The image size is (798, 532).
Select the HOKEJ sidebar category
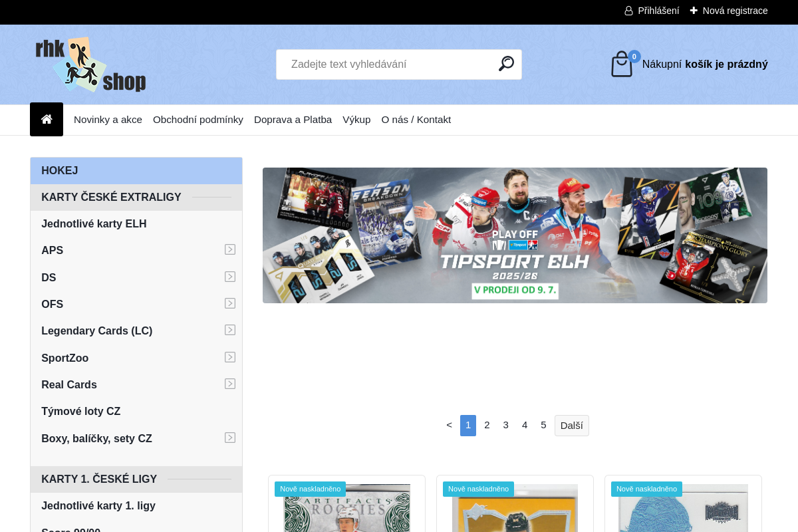(136, 171)
